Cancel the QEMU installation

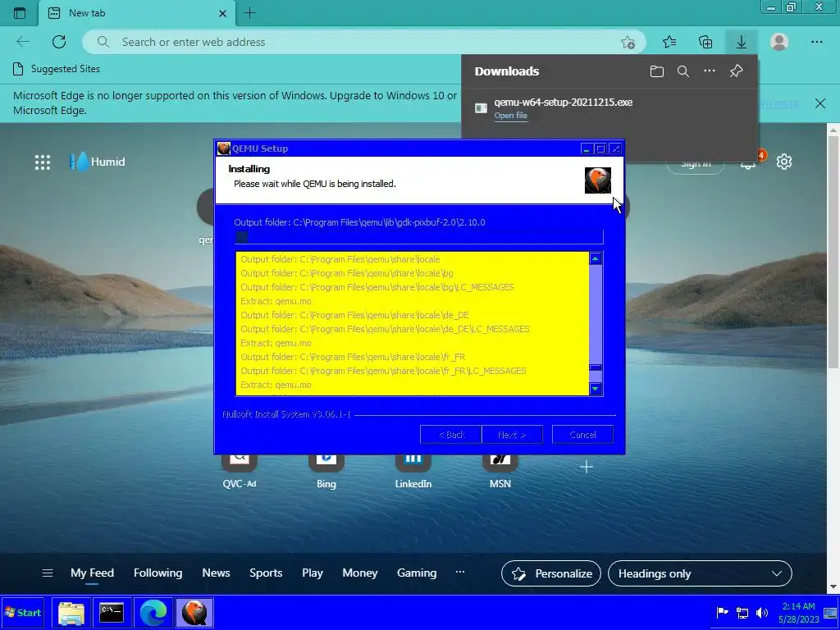[x=582, y=435]
